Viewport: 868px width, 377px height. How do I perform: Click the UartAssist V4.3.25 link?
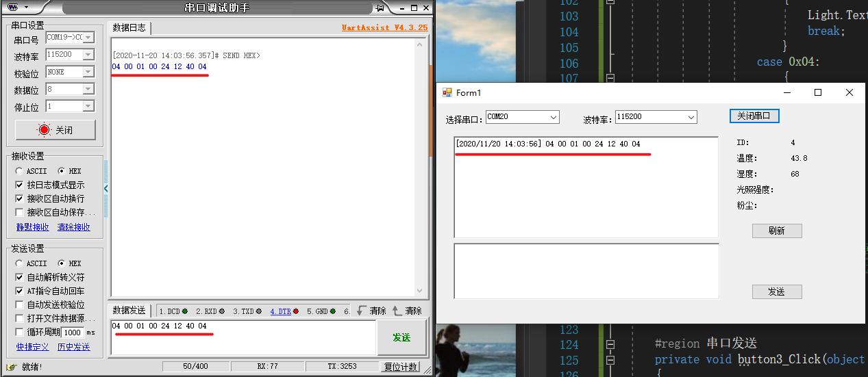coord(384,27)
